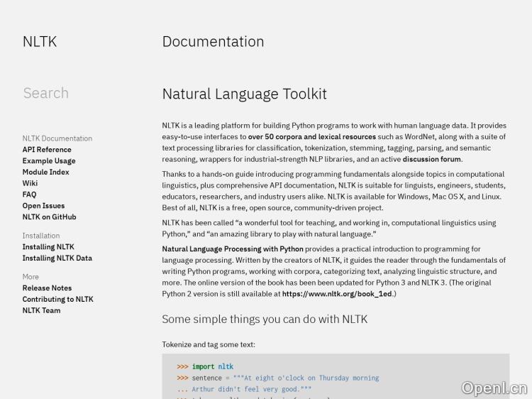Open 'Natural Language Processing with Python' book link
The width and height of the screenshot is (532, 399).
coord(233,248)
